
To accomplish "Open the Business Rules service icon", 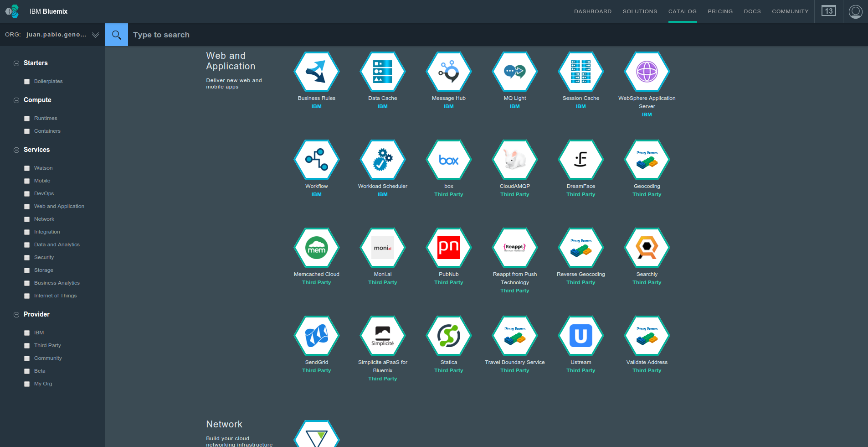I will [x=317, y=72].
